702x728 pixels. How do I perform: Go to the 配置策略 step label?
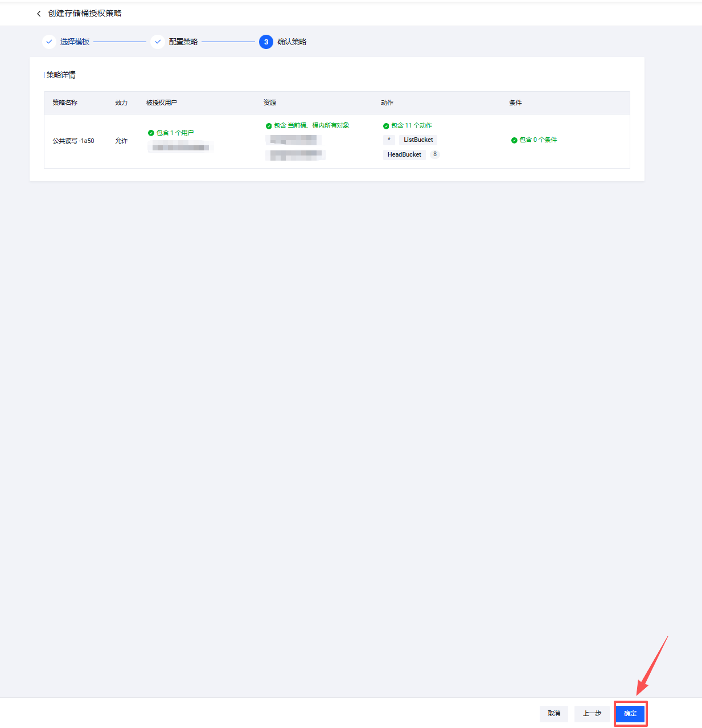point(183,42)
